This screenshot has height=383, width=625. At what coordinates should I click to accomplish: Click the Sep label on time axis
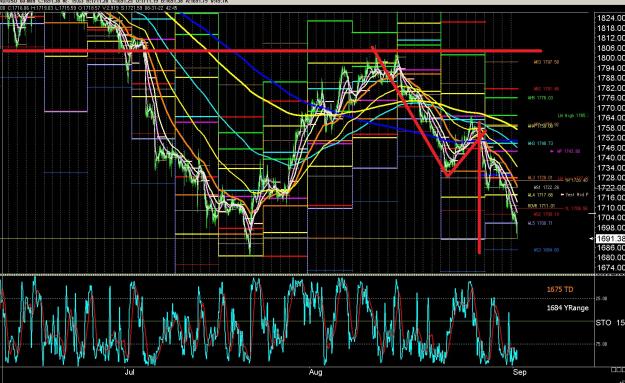click(520, 372)
